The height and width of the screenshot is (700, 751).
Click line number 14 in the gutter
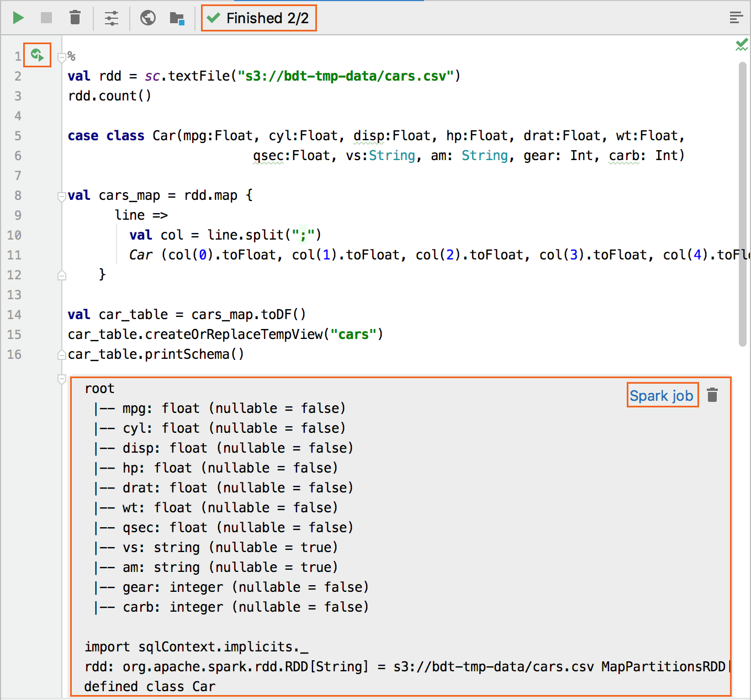coord(15,315)
